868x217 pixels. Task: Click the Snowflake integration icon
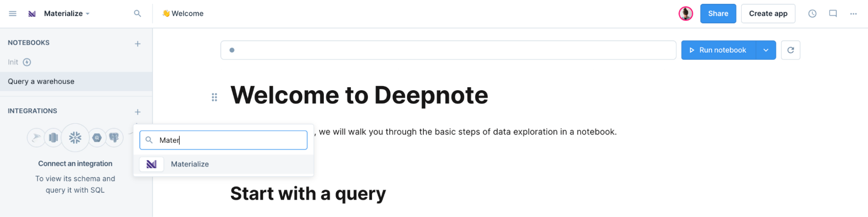pos(75,138)
